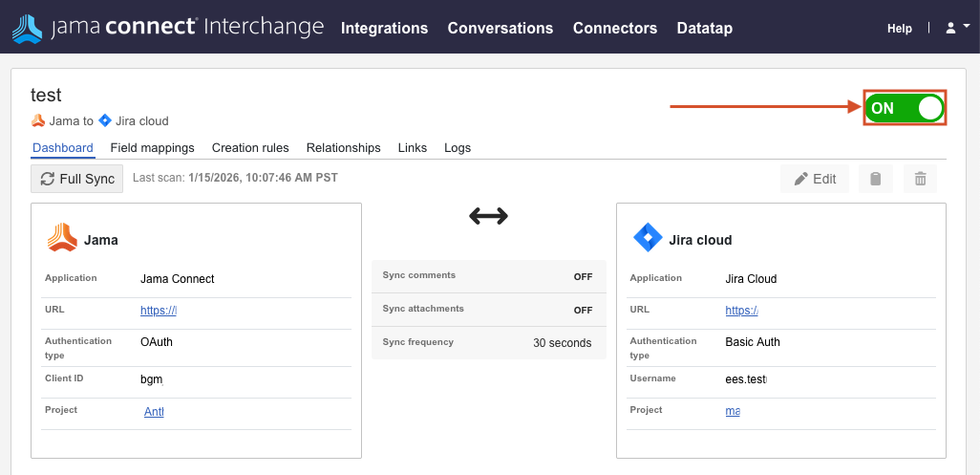Click the 'Jama Connect' application value
The height and width of the screenshot is (475, 980).
tap(178, 279)
